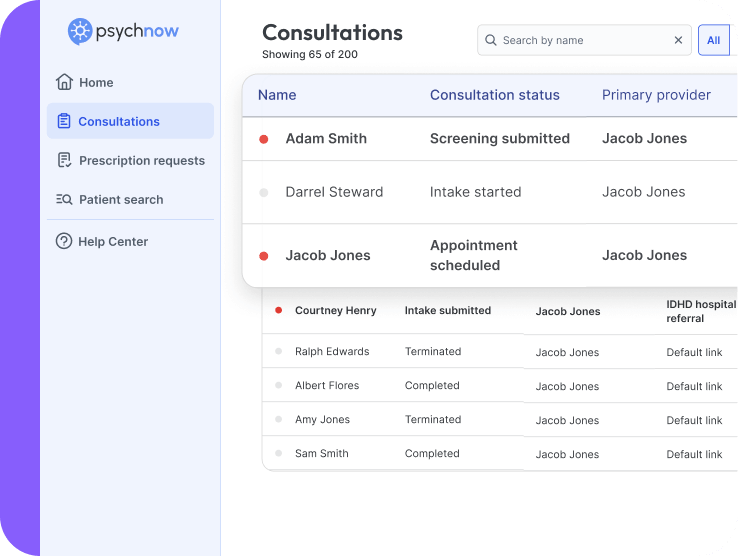This screenshot has height=556, width=738.
Task: Click Completed status in Albert Flores row
Action: (432, 385)
